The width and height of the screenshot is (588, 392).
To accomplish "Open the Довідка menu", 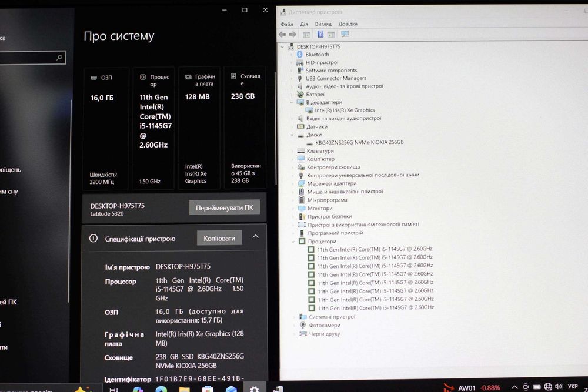I will coord(348,24).
